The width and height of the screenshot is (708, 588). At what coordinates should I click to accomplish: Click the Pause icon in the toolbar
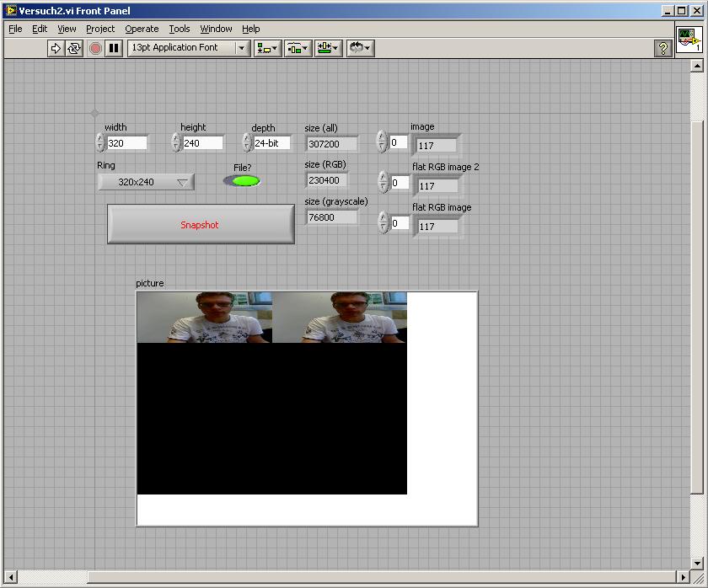click(114, 48)
